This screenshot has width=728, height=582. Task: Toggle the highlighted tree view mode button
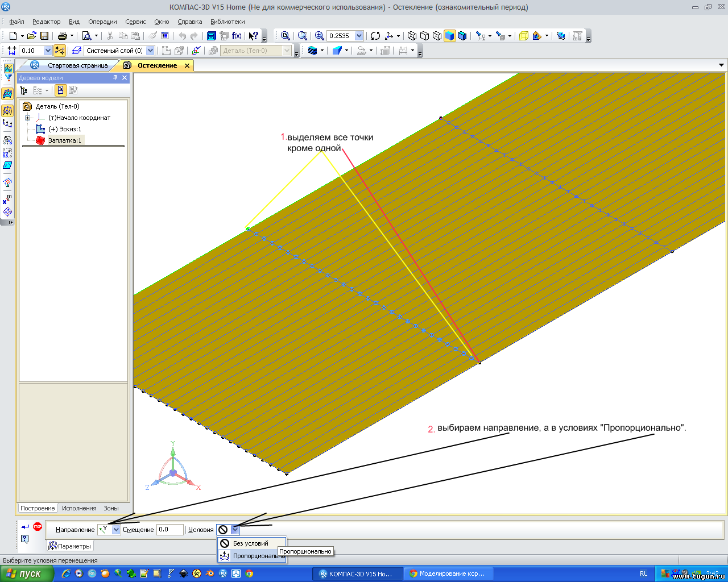click(x=60, y=90)
